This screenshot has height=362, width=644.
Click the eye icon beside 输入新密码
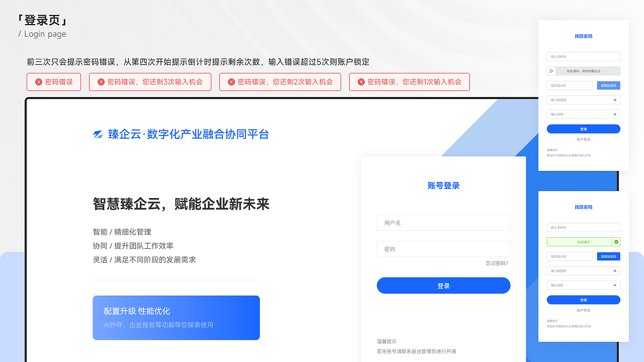click(x=615, y=99)
